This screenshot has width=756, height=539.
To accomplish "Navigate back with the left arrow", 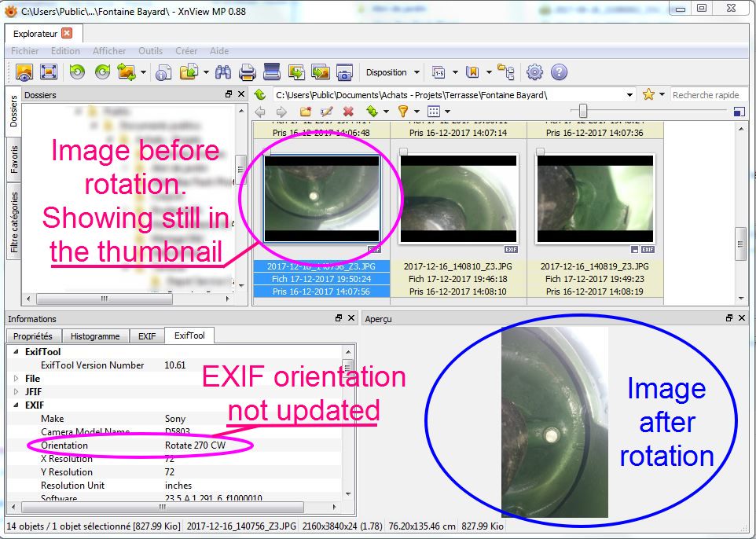I will click(x=260, y=112).
